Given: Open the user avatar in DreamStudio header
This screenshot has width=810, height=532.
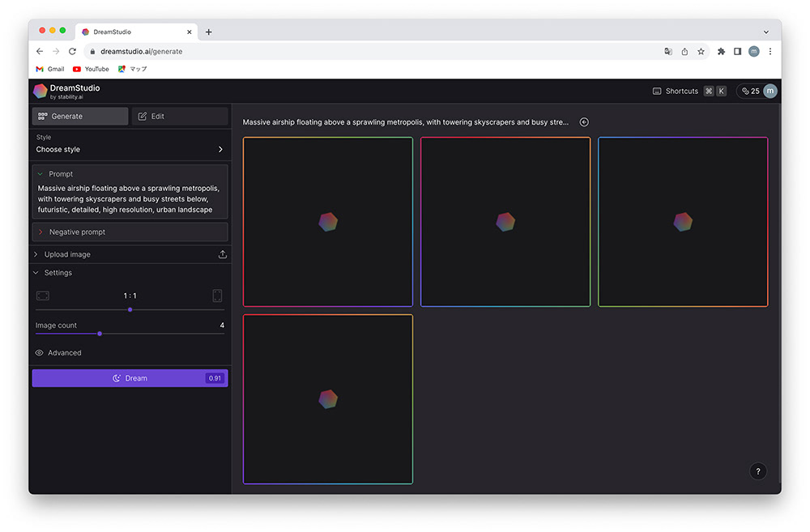Looking at the screenshot, I should [x=770, y=91].
